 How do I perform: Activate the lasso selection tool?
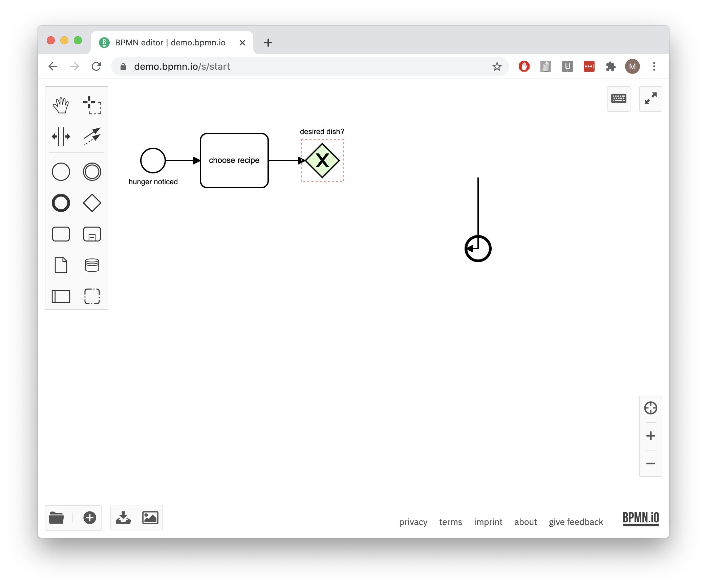[x=92, y=105]
